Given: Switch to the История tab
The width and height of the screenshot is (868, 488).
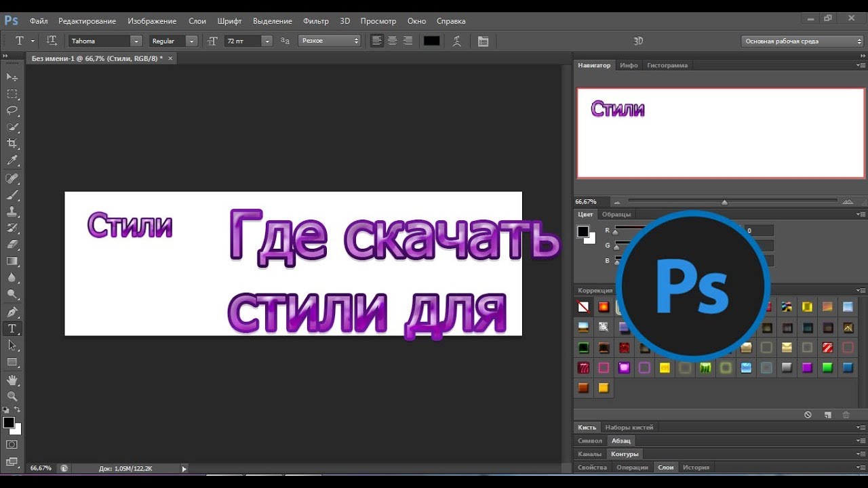Looking at the screenshot, I should pyautogui.click(x=696, y=467).
